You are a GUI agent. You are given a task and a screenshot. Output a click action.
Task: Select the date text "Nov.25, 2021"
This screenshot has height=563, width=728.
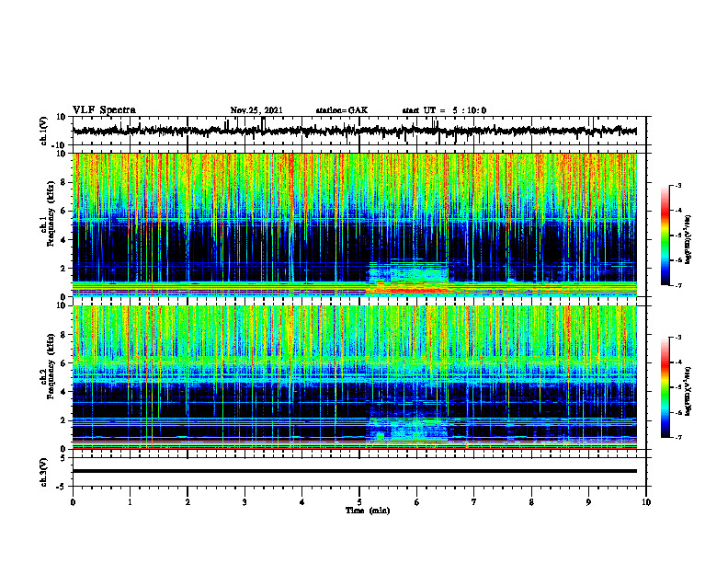(256, 110)
